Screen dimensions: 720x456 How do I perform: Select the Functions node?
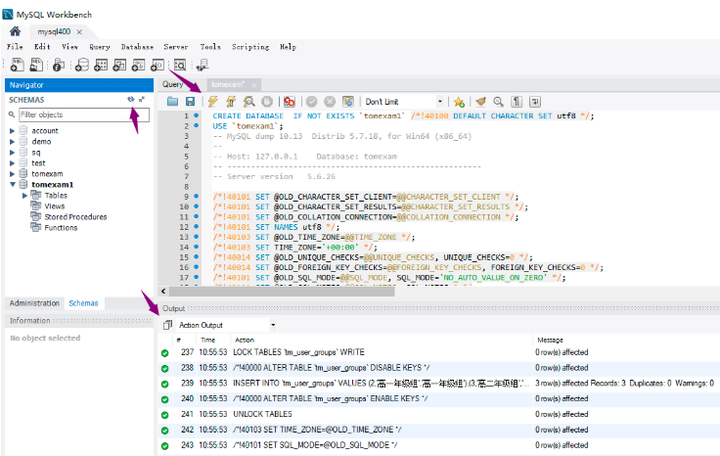coord(61,228)
